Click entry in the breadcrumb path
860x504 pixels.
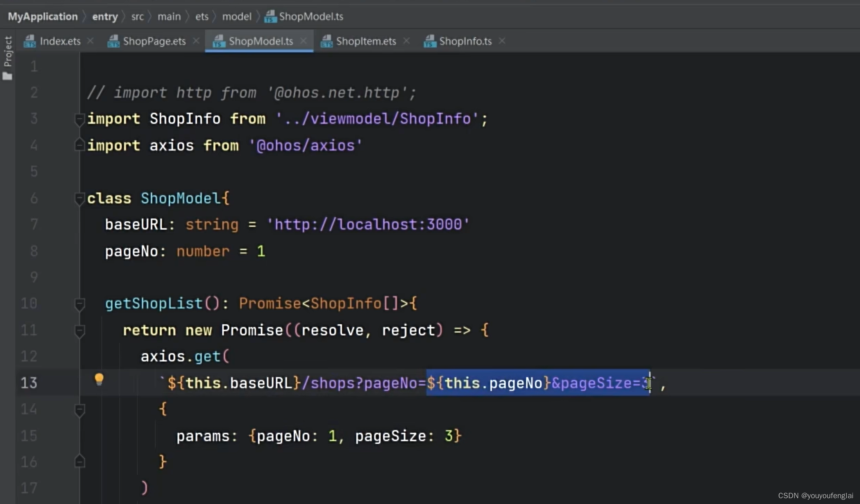[x=105, y=16]
